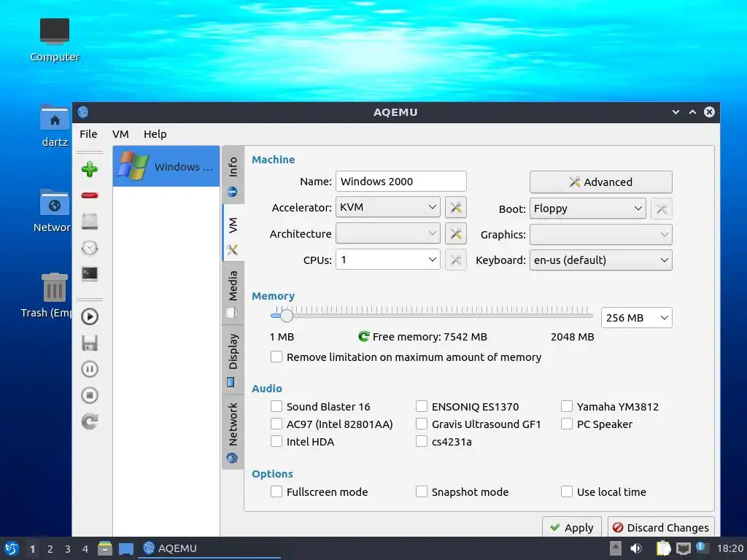Open removable media tray icon
Image resolution: width=747 pixels, height=560 pixels.
pyautogui.click(x=616, y=548)
